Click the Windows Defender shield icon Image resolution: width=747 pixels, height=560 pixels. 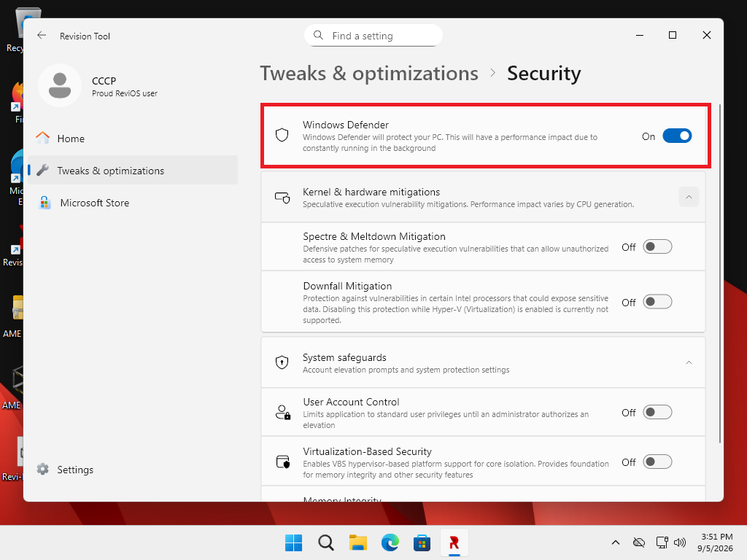click(x=282, y=135)
